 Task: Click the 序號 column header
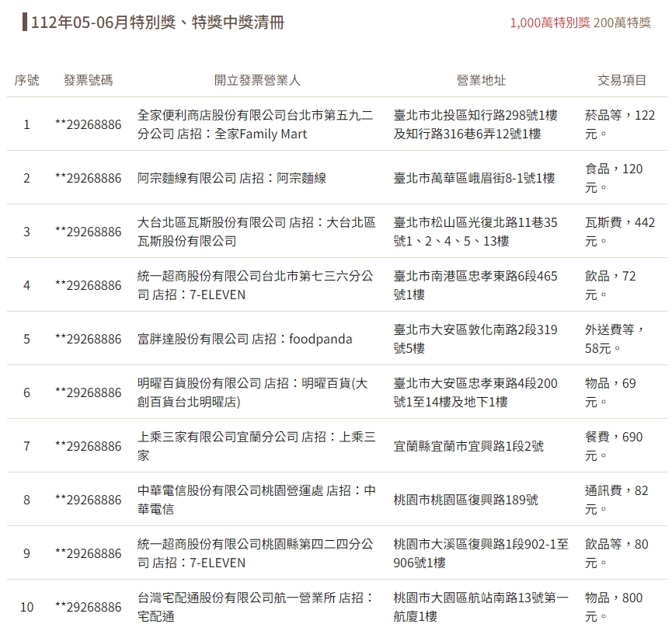coord(26,80)
